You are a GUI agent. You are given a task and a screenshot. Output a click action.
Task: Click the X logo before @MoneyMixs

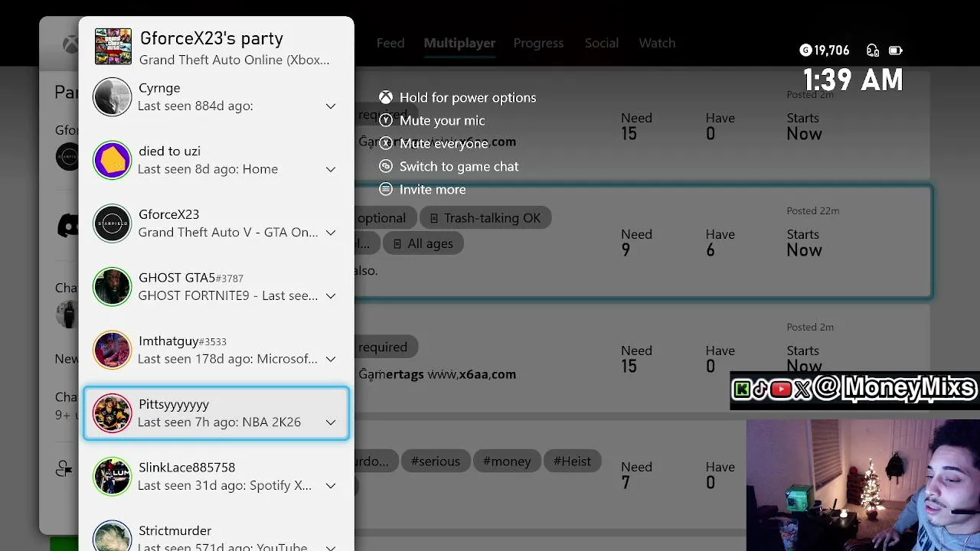point(802,390)
